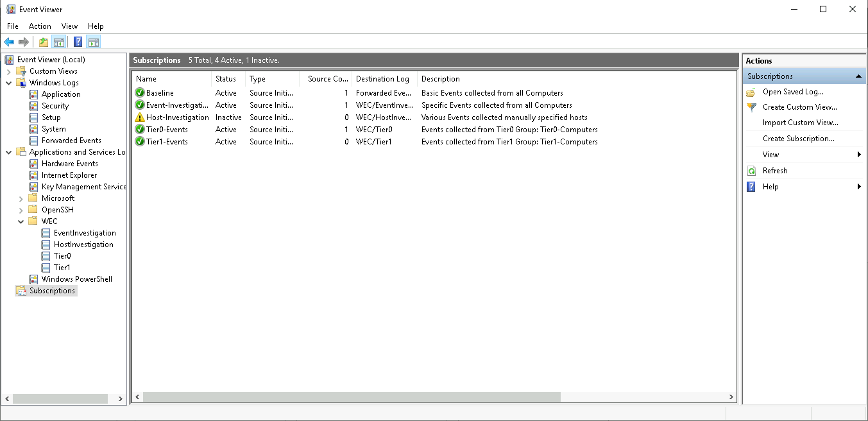This screenshot has height=421, width=868.
Task: Click the tree pane horizontal scrollbar thumb
Action: coord(60,399)
